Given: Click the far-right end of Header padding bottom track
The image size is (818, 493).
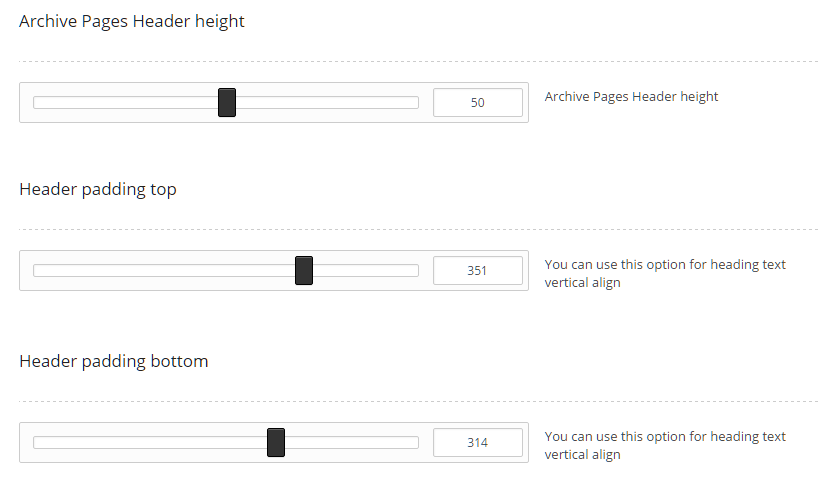Looking at the screenshot, I should coord(415,442).
